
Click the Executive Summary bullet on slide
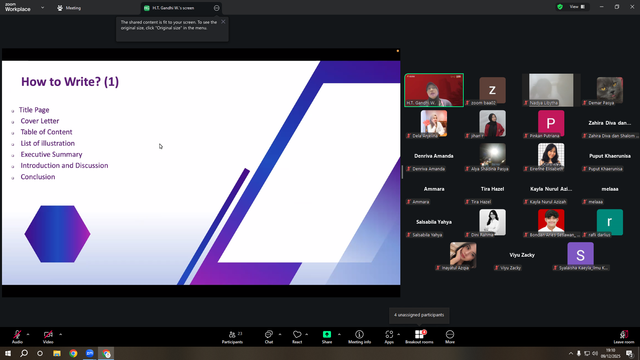51,154
